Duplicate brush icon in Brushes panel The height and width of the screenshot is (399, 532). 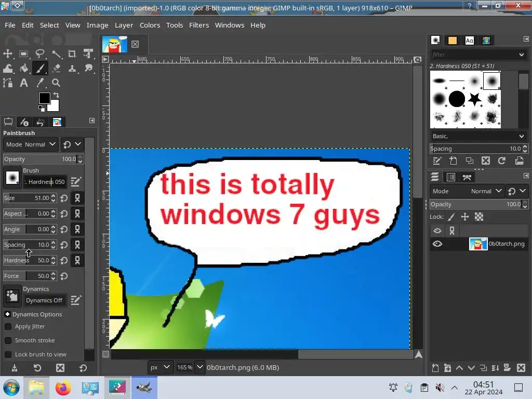pos(470,161)
